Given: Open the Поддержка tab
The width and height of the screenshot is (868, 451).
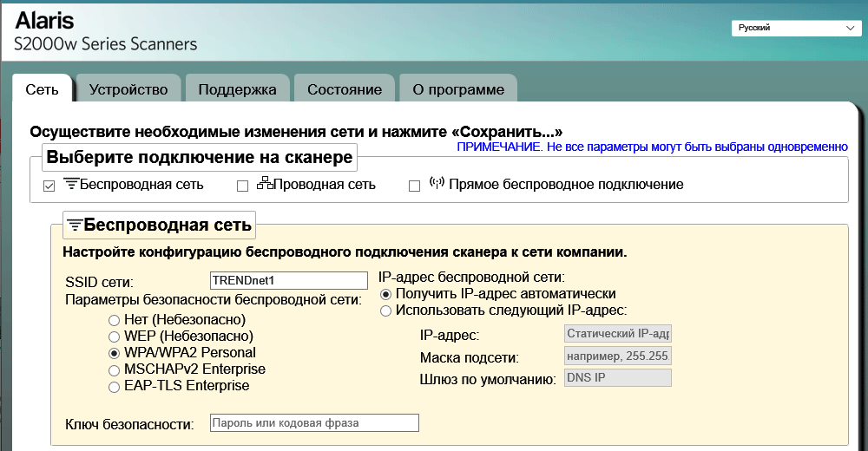Looking at the screenshot, I should pyautogui.click(x=237, y=89).
